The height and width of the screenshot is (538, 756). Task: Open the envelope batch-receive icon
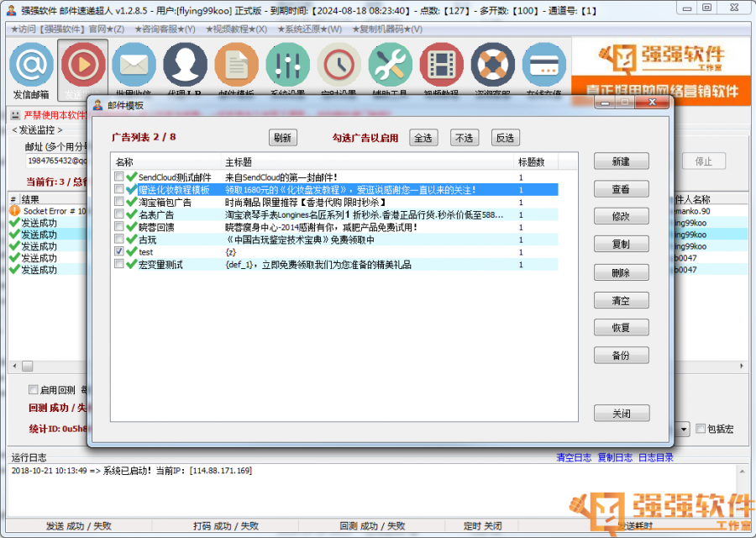(134, 66)
